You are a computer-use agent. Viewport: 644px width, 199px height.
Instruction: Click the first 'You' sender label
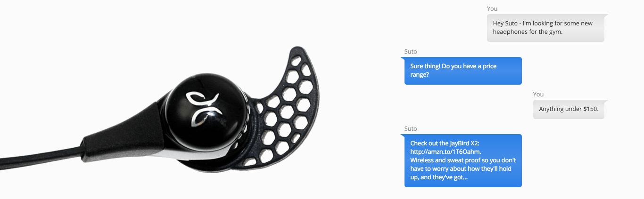(492, 8)
